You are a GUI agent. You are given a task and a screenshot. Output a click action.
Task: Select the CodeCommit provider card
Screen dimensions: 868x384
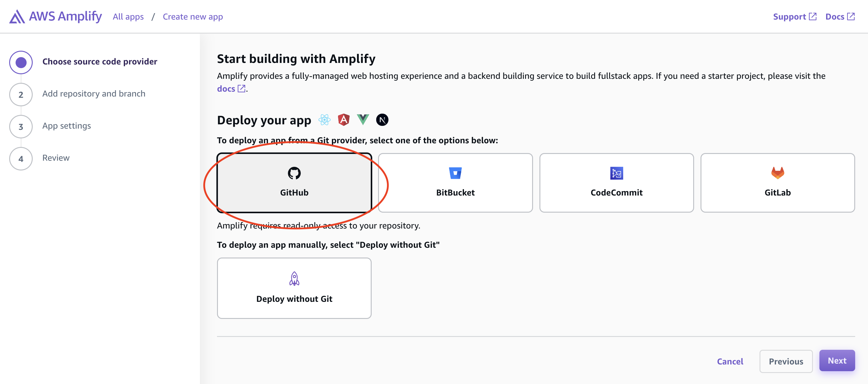click(616, 183)
